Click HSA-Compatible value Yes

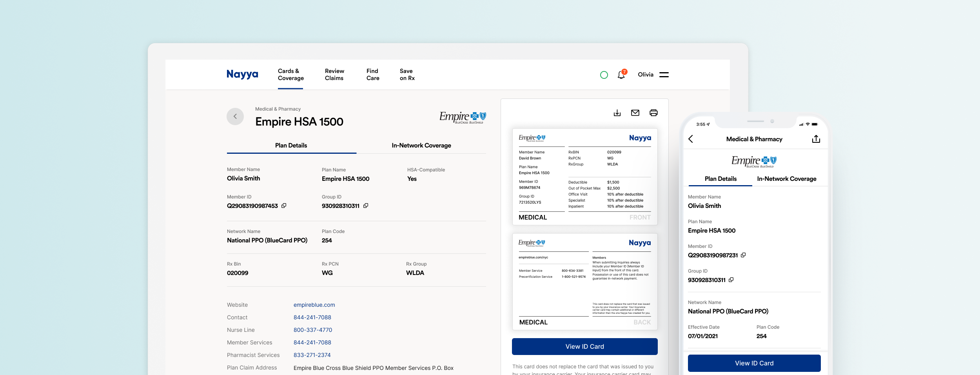tap(412, 179)
